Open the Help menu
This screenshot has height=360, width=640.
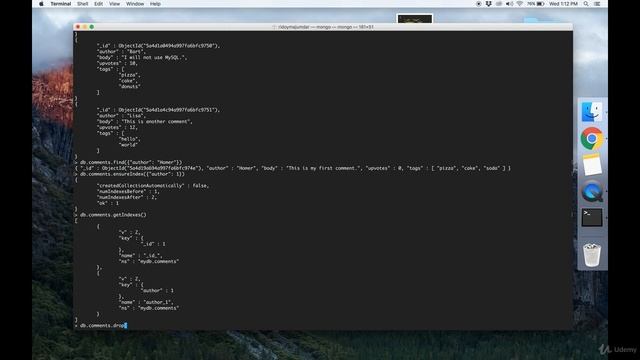point(155,4)
